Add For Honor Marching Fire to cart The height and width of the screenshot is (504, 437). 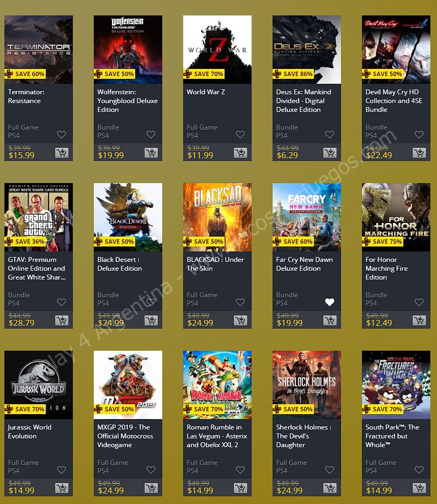(x=419, y=320)
